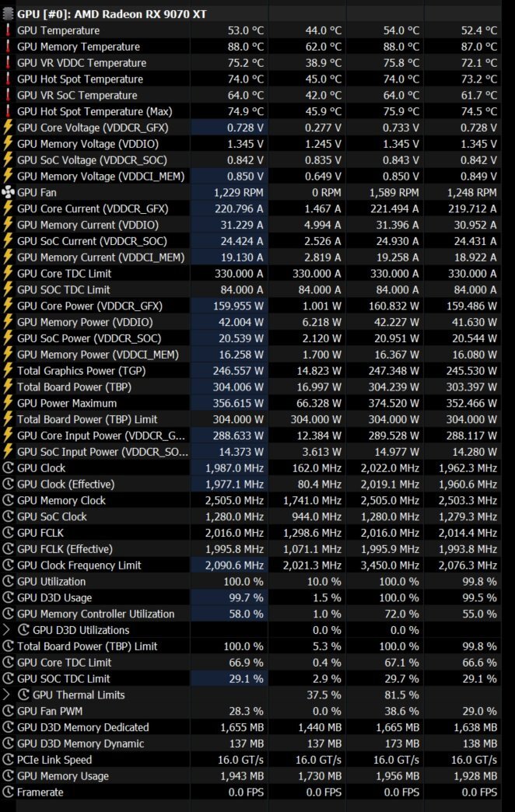Click the GPU Clock current value 1,987.0 MHz

tap(235, 468)
